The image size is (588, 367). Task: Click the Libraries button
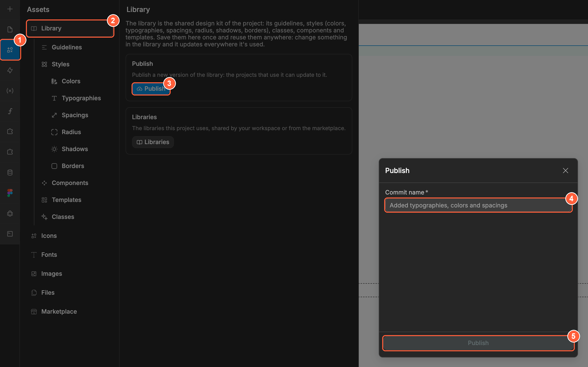(x=153, y=142)
